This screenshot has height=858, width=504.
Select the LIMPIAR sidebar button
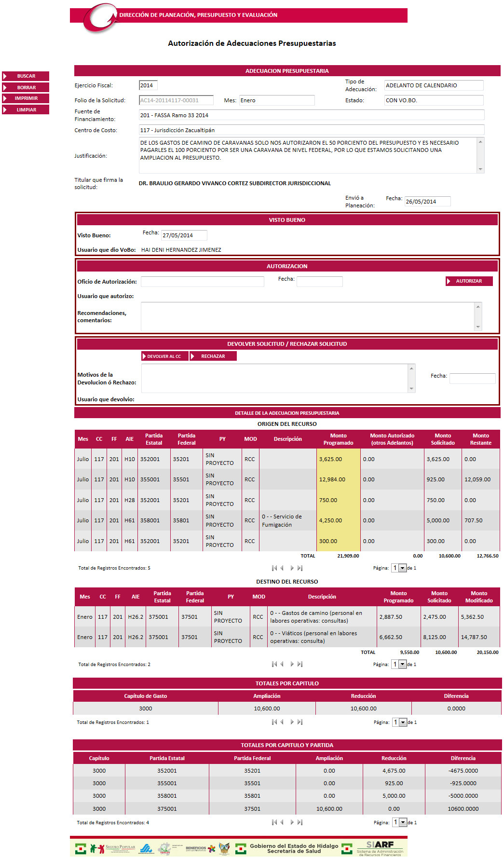click(x=26, y=110)
